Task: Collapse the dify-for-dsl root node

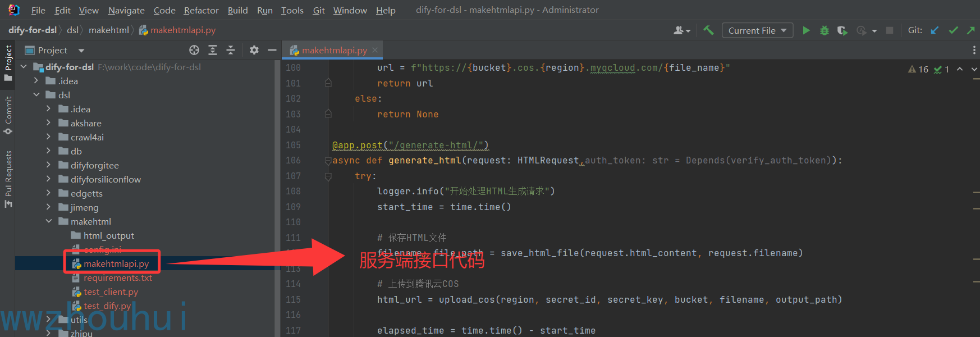Action: click(24, 67)
